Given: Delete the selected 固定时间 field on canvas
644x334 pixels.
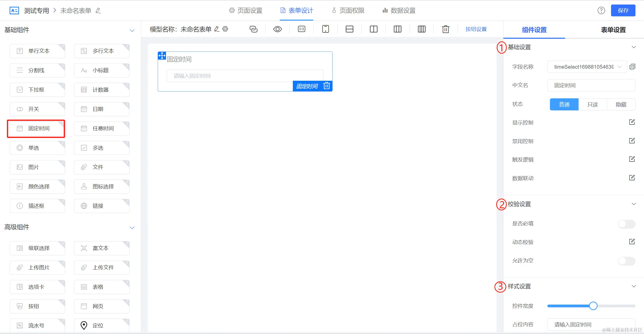Looking at the screenshot, I should coord(327,86).
